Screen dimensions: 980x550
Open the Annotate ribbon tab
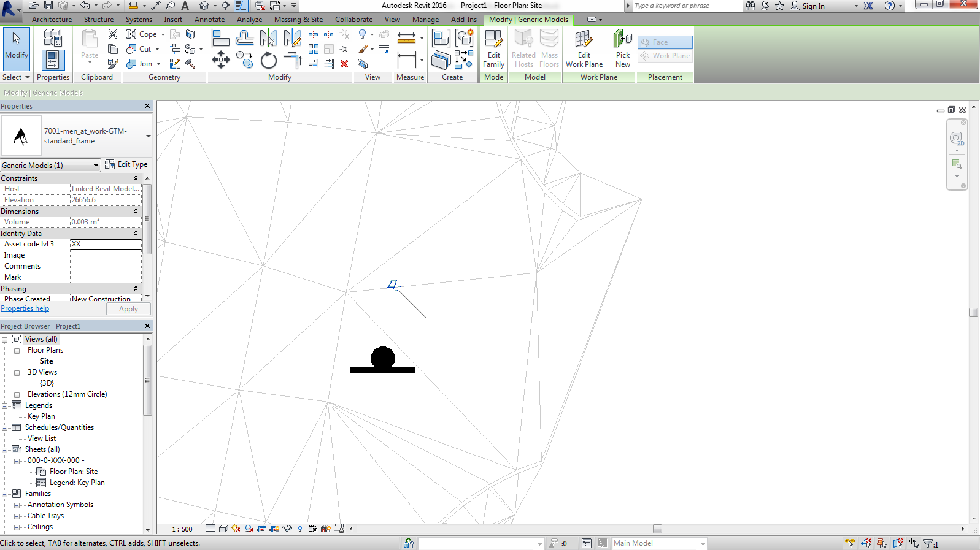click(x=209, y=20)
